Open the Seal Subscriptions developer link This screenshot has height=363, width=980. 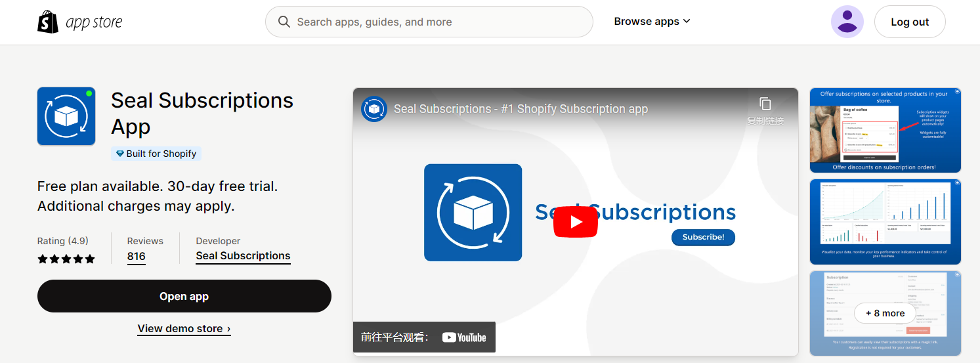coord(243,256)
